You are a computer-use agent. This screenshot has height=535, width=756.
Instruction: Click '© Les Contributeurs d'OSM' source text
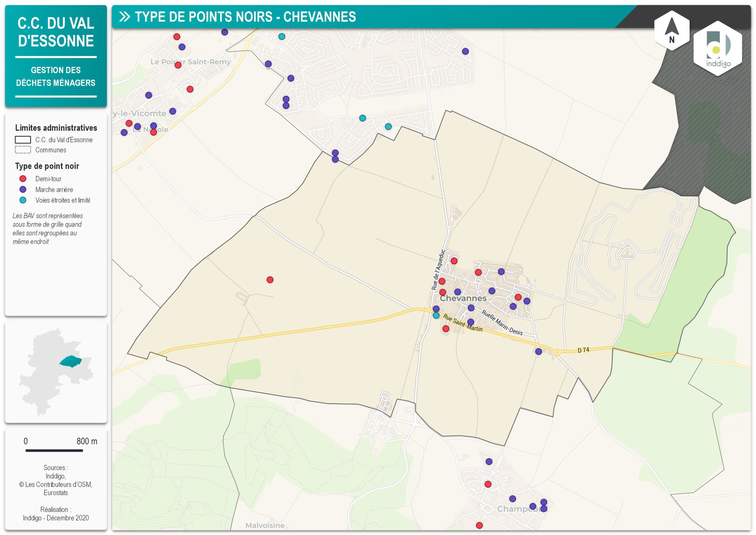coord(56,484)
